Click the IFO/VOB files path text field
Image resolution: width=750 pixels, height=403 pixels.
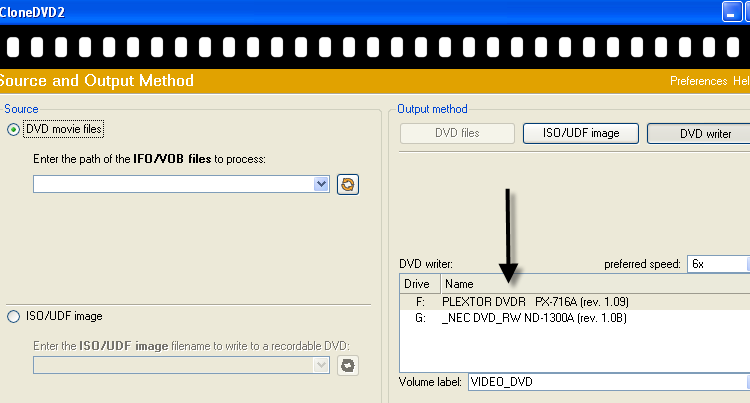point(174,184)
